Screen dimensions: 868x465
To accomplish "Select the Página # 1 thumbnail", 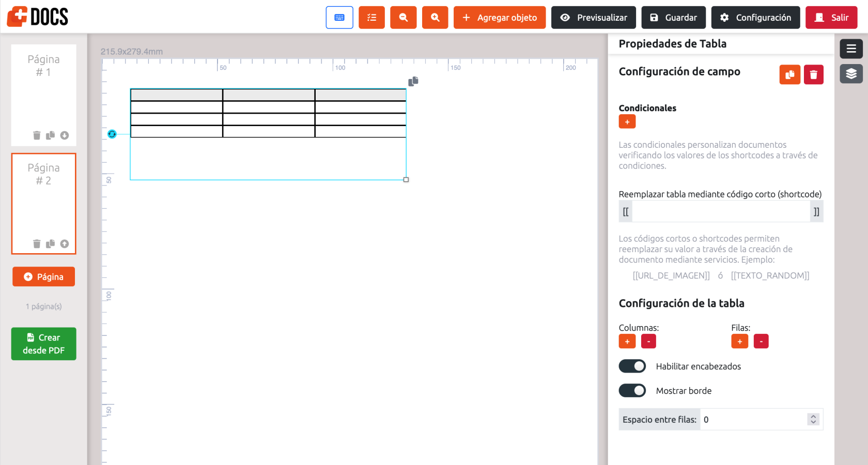I will 44,95.
